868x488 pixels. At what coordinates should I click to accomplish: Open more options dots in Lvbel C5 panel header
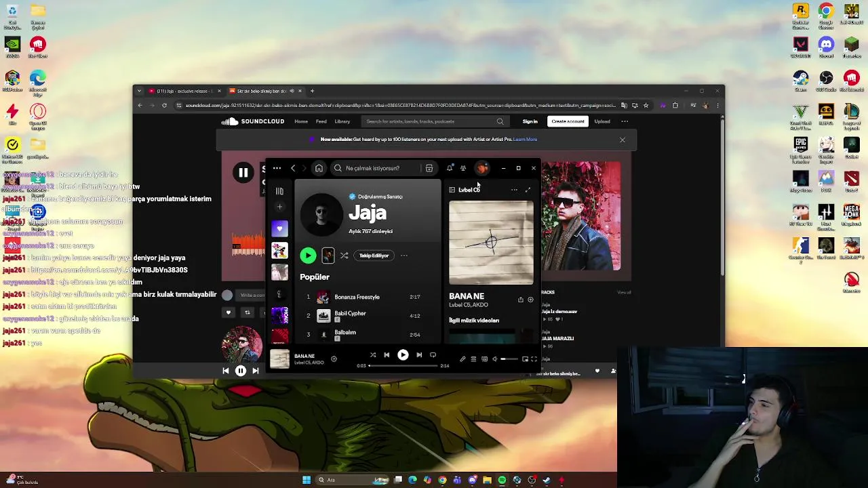point(514,190)
